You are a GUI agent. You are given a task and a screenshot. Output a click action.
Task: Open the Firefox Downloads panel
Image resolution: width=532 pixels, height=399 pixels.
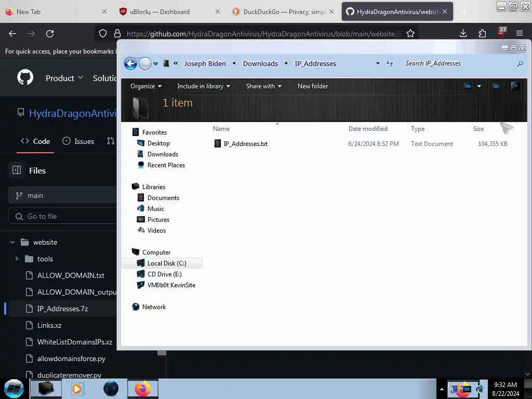coord(463,33)
